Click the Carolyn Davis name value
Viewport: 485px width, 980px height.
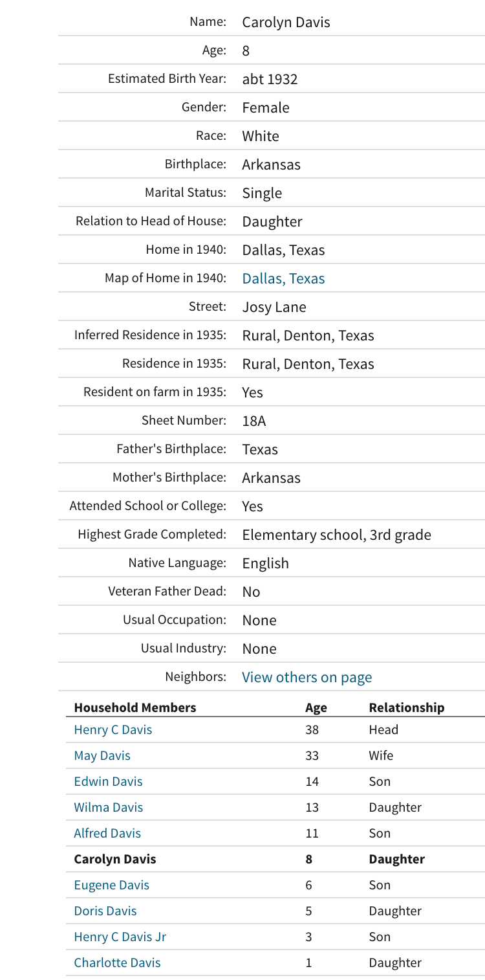pos(286,22)
